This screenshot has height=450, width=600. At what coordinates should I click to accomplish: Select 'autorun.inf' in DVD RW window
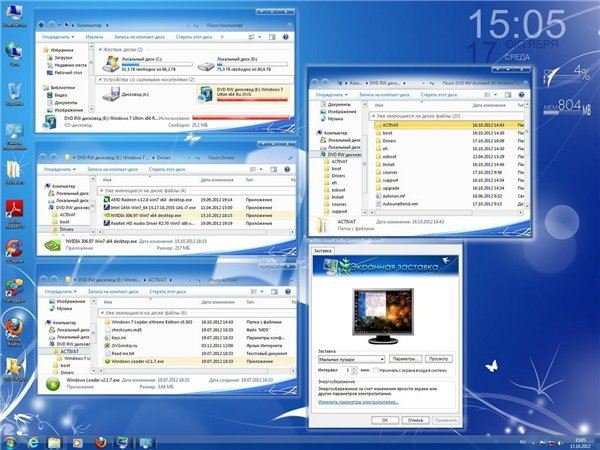pos(390,196)
